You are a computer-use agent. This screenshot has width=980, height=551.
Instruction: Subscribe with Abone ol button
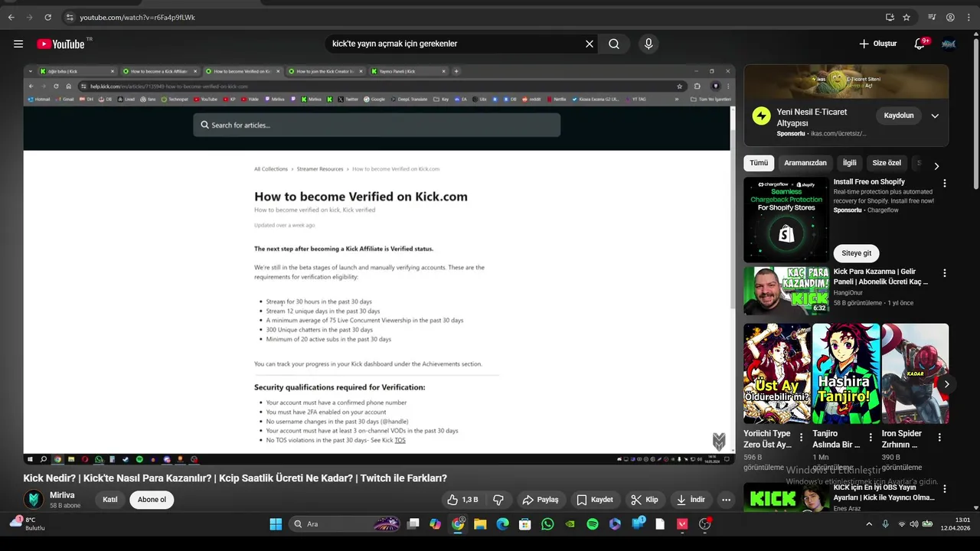tap(152, 500)
